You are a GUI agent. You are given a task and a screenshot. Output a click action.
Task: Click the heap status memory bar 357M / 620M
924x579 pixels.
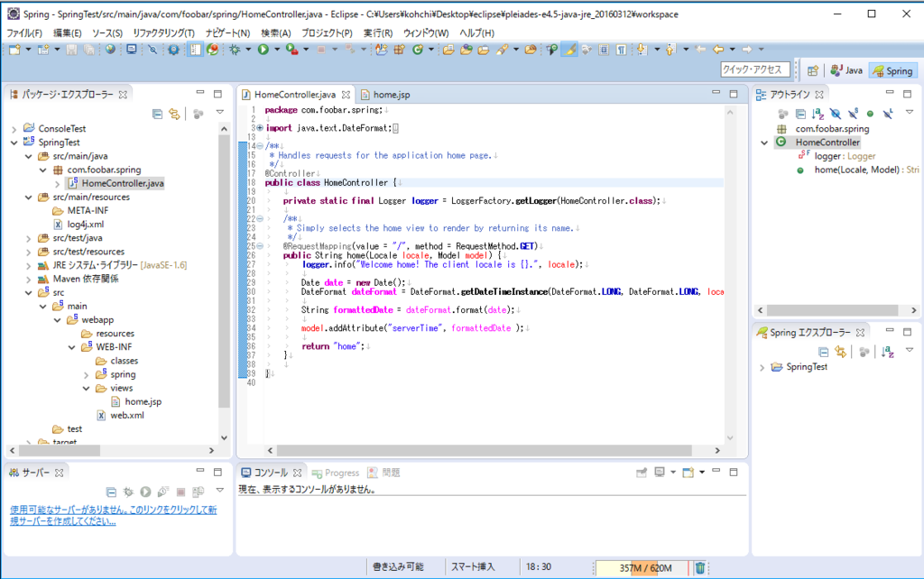tap(642, 568)
